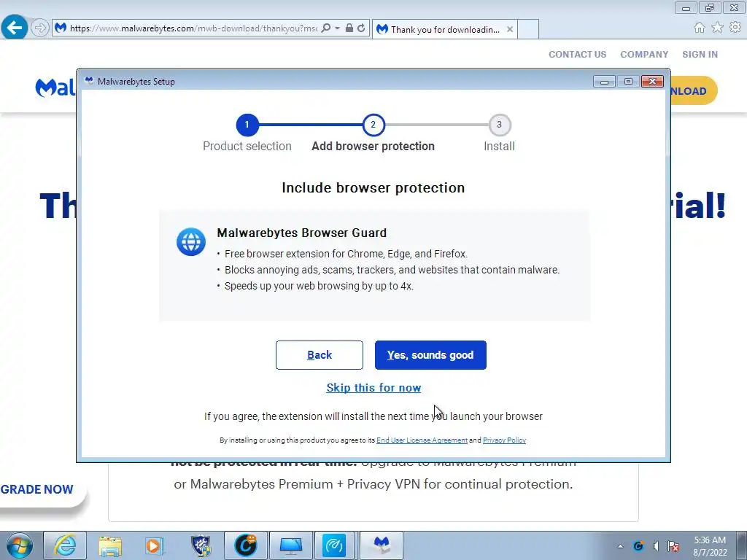The height and width of the screenshot is (560, 747).
Task: Minimize the Malwarebytes Setup window
Action: (604, 82)
